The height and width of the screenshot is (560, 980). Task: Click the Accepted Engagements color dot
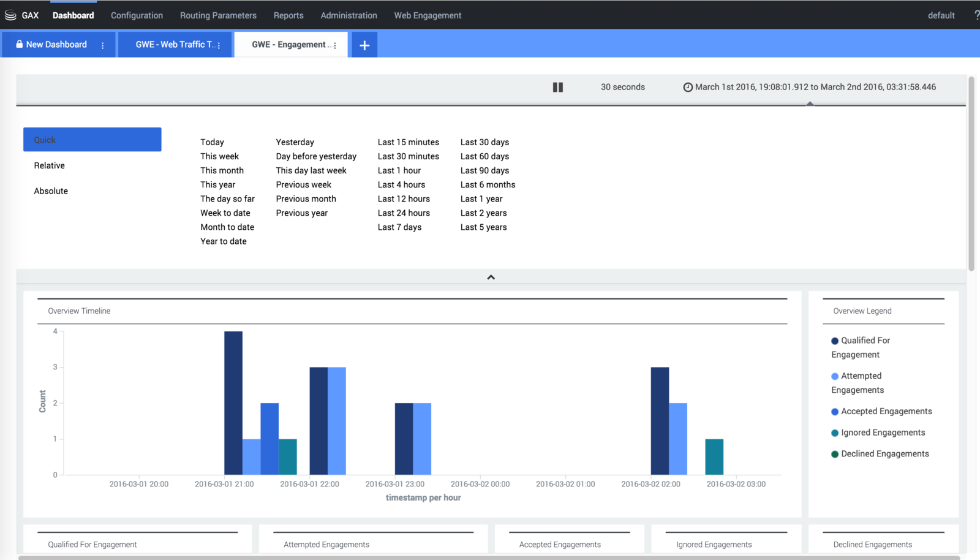(x=834, y=412)
